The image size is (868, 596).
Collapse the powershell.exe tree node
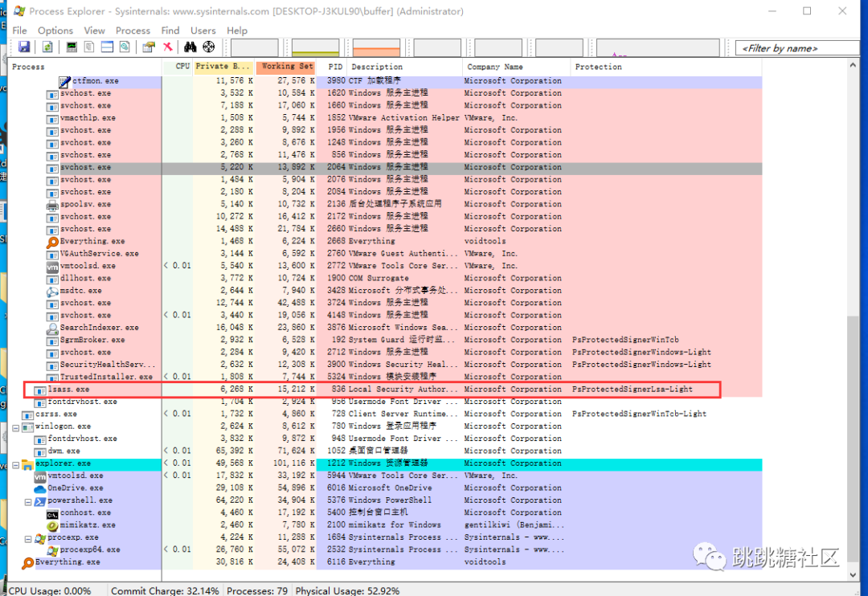pos(27,502)
